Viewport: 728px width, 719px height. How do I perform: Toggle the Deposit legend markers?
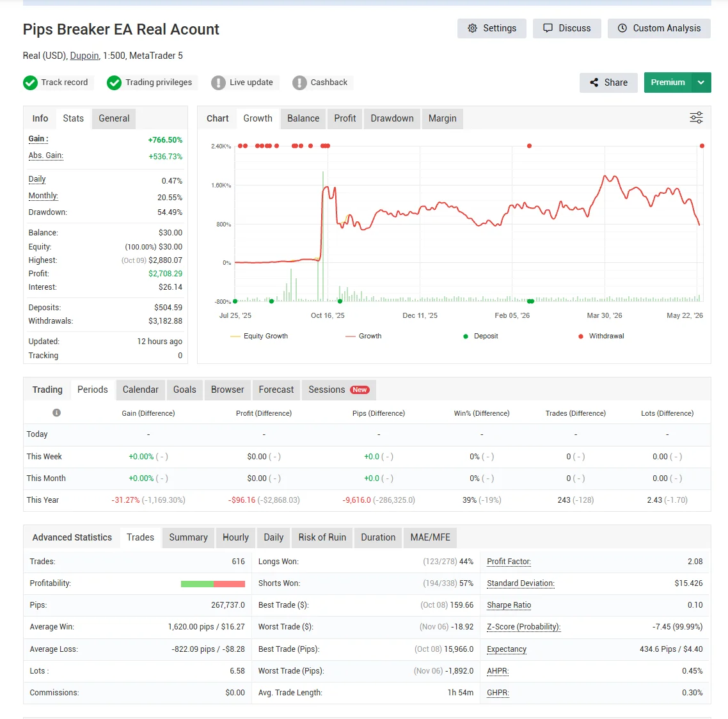(480, 336)
